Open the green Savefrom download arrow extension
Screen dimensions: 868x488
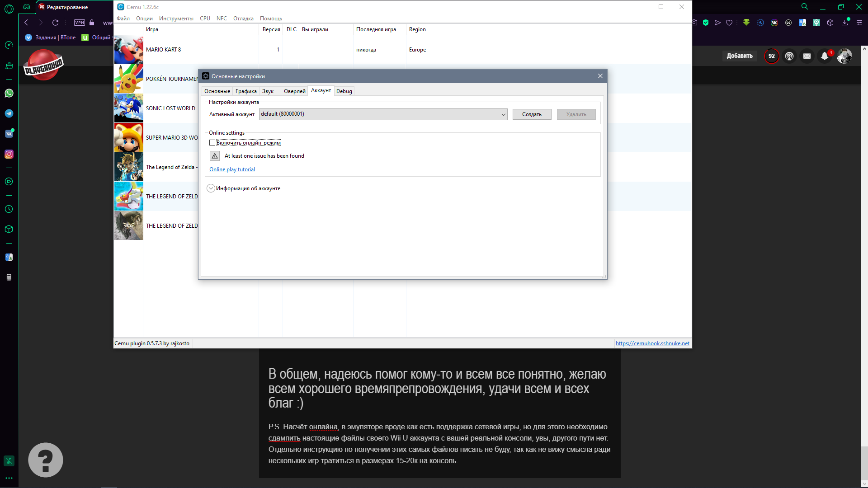746,22
